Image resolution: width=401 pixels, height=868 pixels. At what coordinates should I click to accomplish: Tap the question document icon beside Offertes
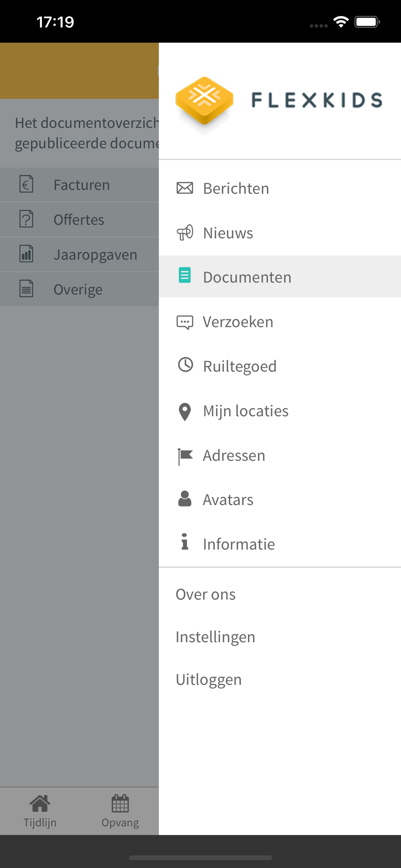click(x=26, y=219)
